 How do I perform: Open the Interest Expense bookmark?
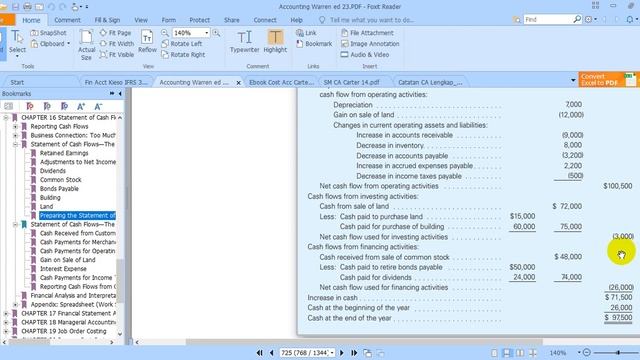tap(63, 269)
